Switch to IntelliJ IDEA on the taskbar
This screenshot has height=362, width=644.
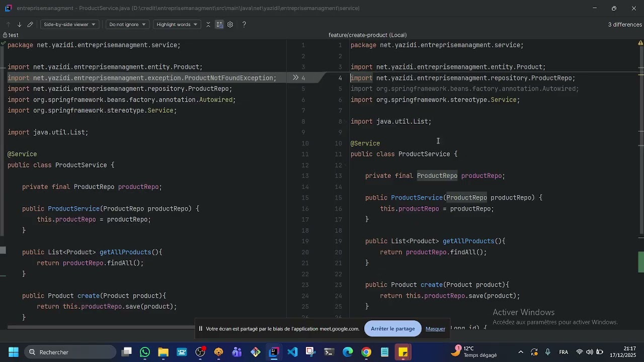[274, 352]
